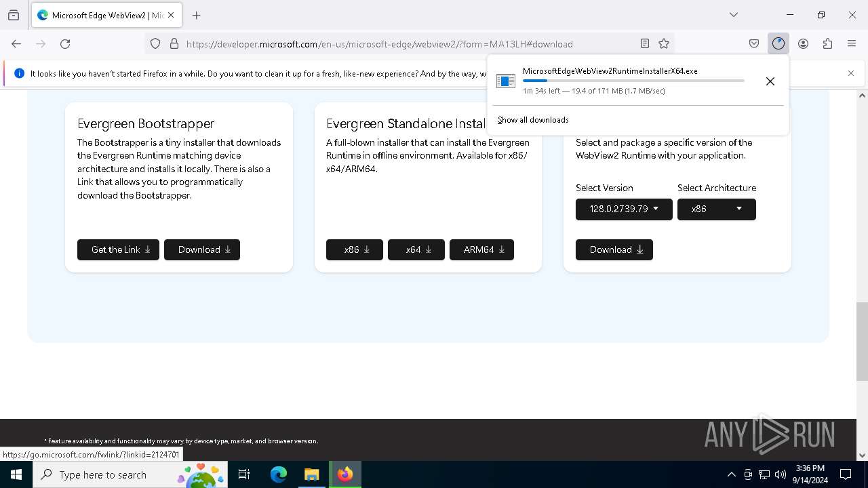Open the Windows Start menu
Screen dimensions: 868x488
click(16, 474)
